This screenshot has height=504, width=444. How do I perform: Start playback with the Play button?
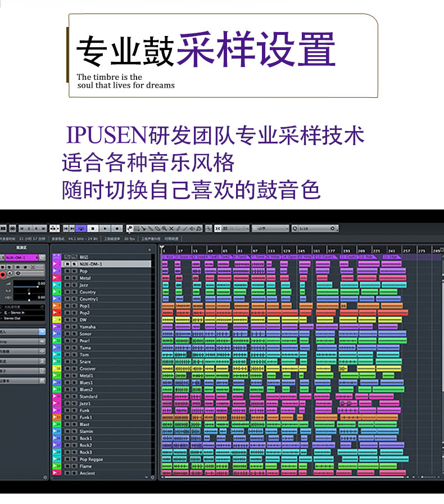coord(105,228)
